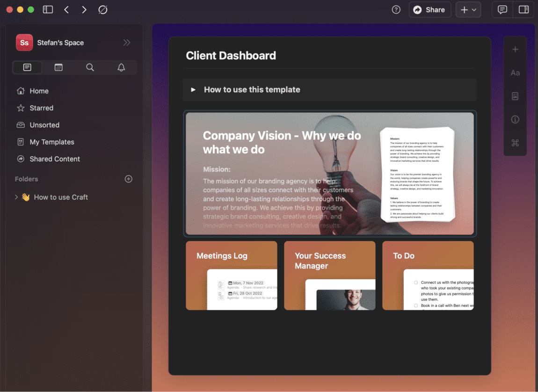The width and height of the screenshot is (538, 392).
Task: Click the plus insert icon in right toolbar
Action: click(515, 50)
